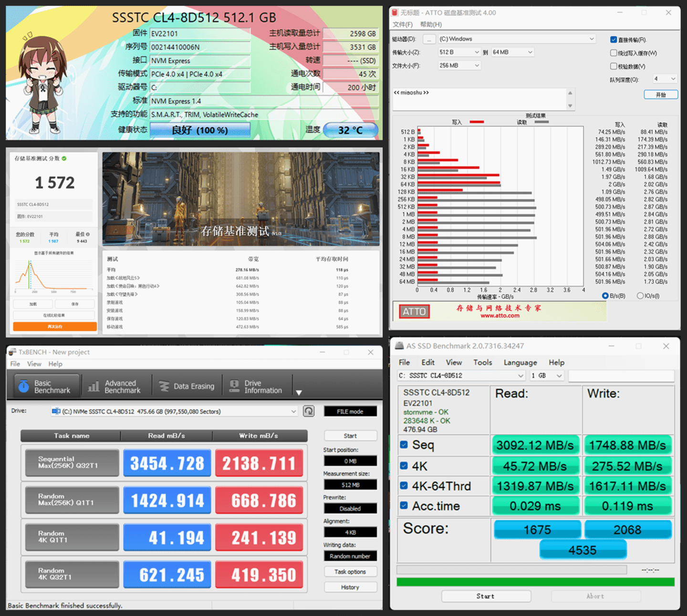Click the TxBENCH title bar icon

[12, 352]
